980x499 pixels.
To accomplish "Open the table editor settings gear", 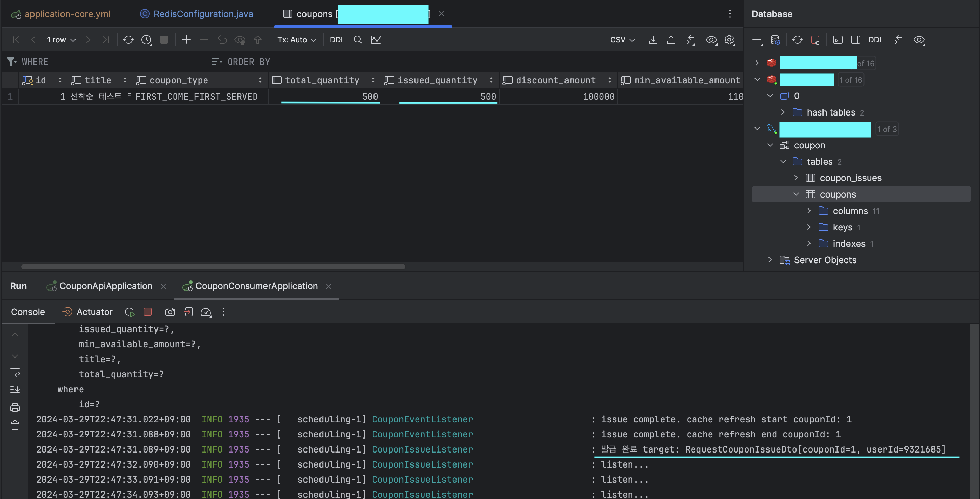I will click(x=729, y=40).
